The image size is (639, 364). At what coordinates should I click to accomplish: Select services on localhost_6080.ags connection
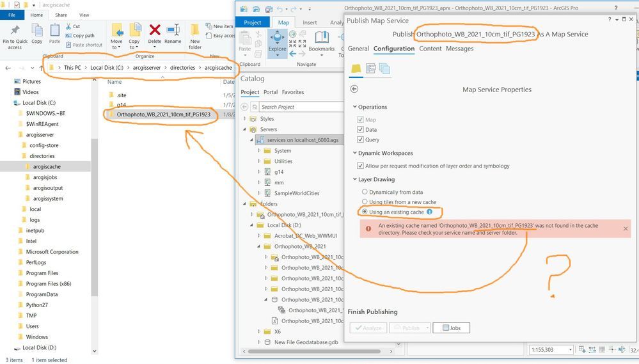(303, 140)
